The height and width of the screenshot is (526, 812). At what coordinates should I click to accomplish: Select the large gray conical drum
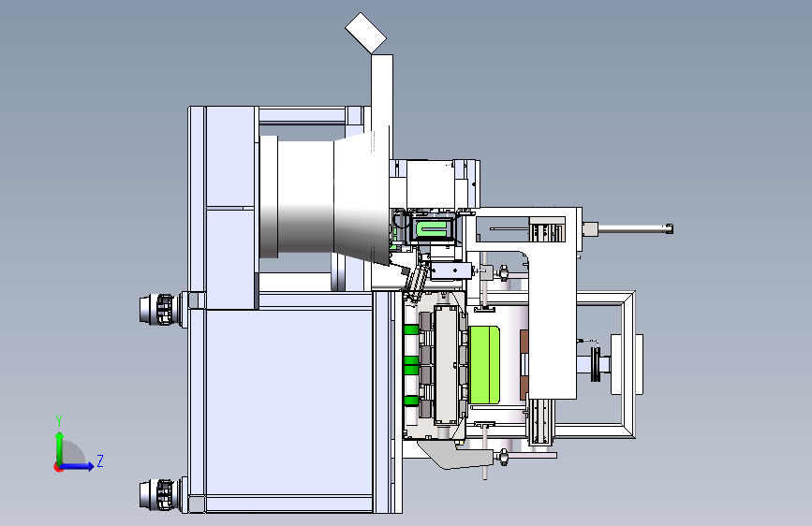click(325, 197)
